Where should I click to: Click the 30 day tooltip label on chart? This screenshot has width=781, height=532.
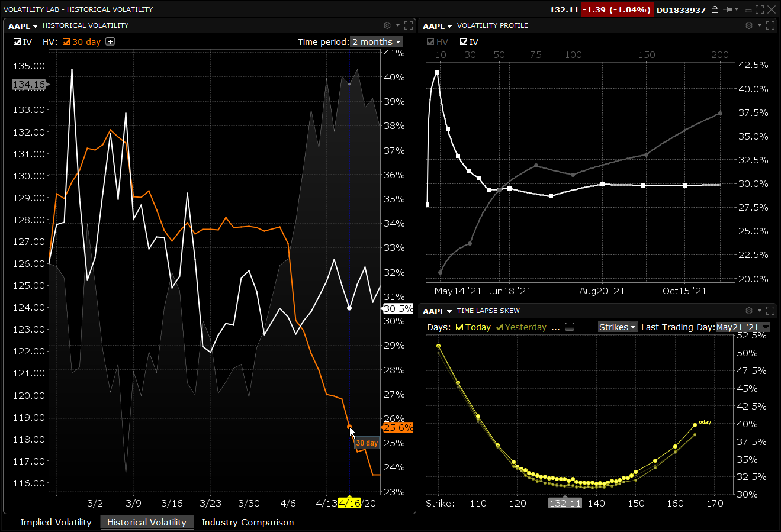pyautogui.click(x=367, y=443)
